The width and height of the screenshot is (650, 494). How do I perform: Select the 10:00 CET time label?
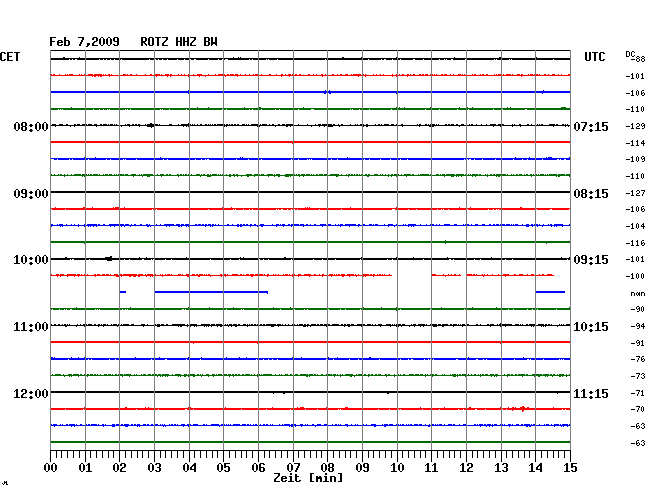pyautogui.click(x=31, y=260)
